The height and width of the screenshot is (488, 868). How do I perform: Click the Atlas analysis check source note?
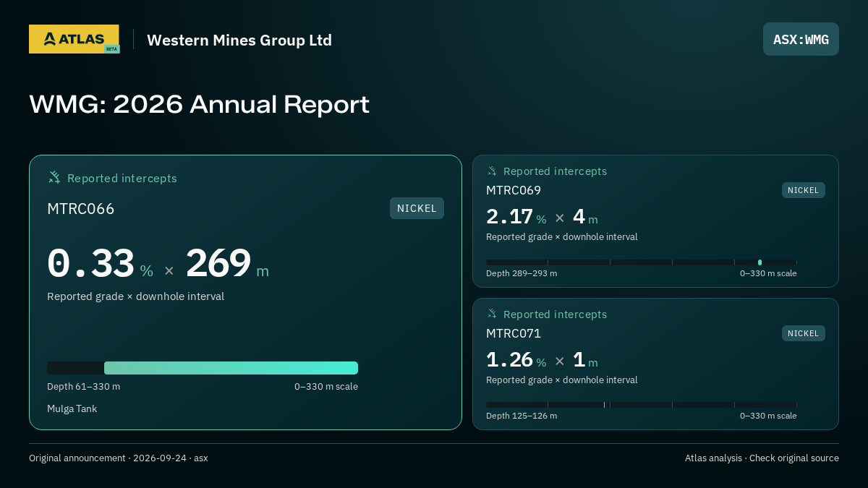pyautogui.click(x=762, y=458)
